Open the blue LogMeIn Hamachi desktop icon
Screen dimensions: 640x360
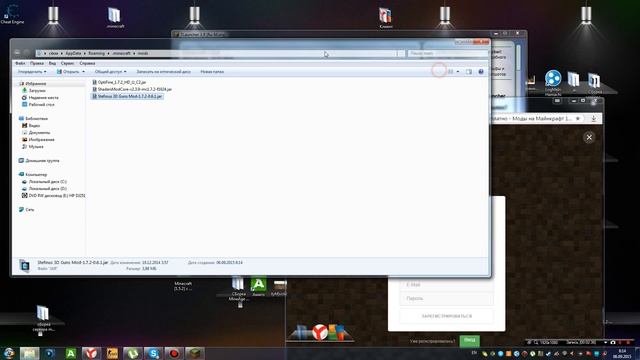coord(553,82)
